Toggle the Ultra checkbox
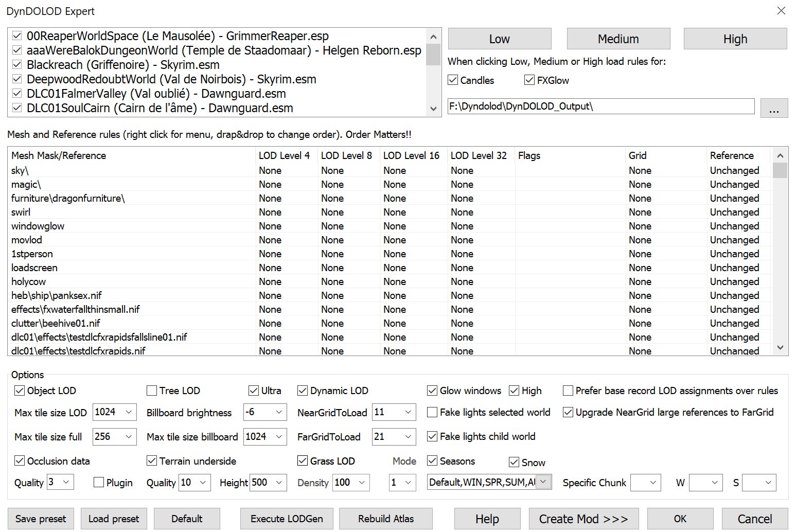 [254, 391]
